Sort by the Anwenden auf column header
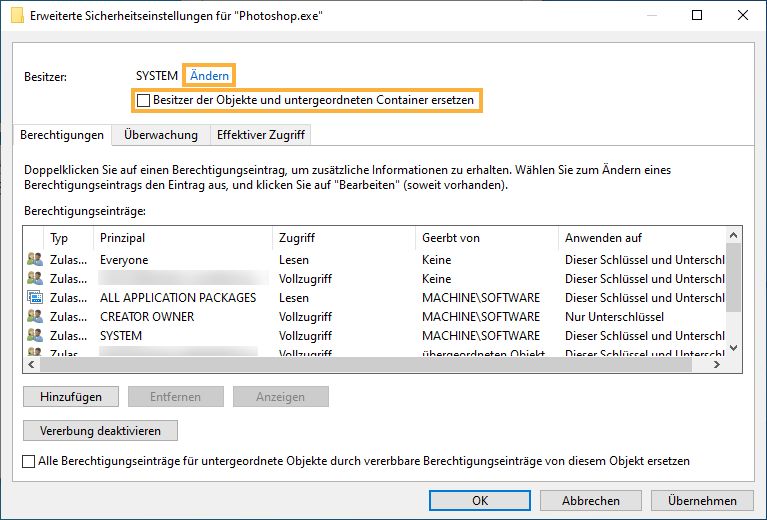 coord(641,238)
